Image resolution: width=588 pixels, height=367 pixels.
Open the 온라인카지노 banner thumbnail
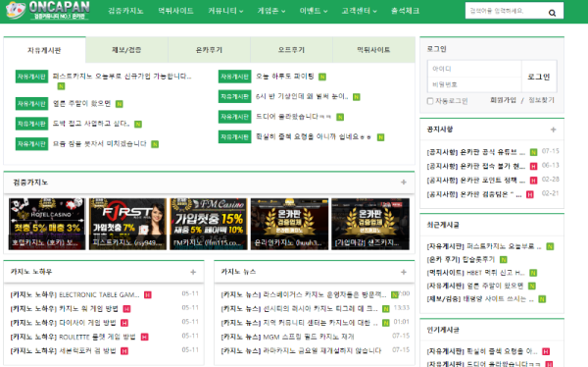click(289, 224)
